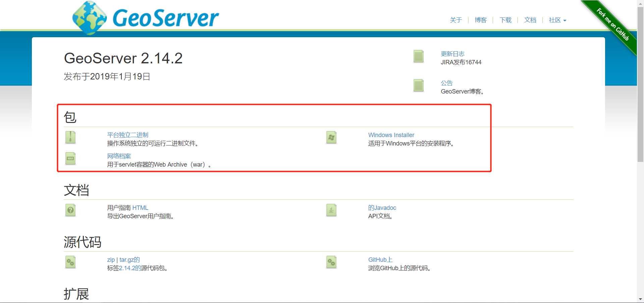Image resolution: width=644 pixels, height=303 pixels.
Task: Open the 的Javadoc link
Action: [x=382, y=208]
